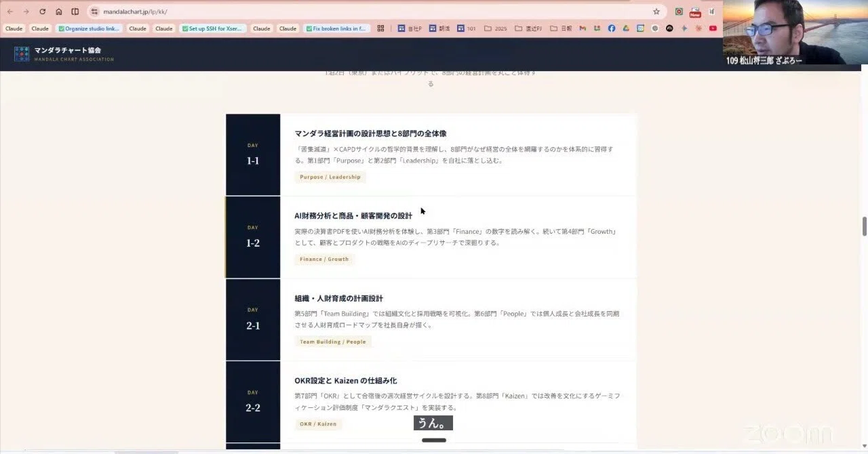The width and height of the screenshot is (868, 454).
Task: Toggle the side panel icon
Action: pos(75,12)
